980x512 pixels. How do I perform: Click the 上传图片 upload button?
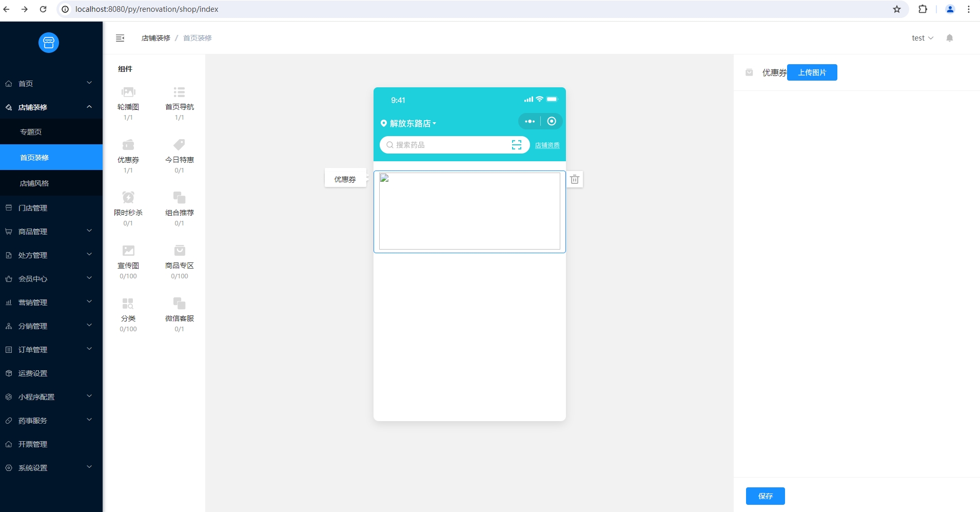coord(812,72)
